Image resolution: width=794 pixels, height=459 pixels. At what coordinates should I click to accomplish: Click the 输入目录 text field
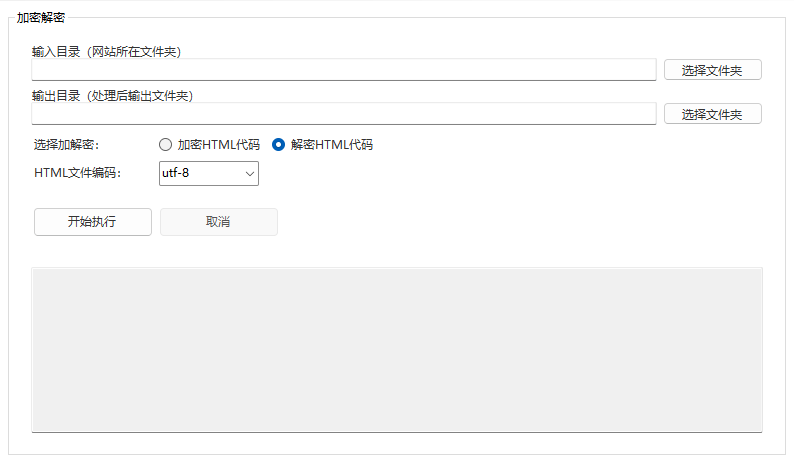[343, 69]
